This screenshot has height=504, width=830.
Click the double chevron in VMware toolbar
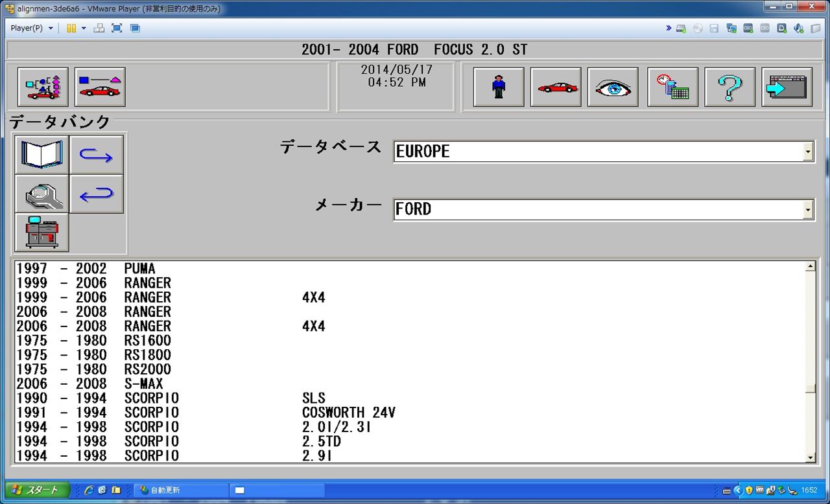click(669, 29)
